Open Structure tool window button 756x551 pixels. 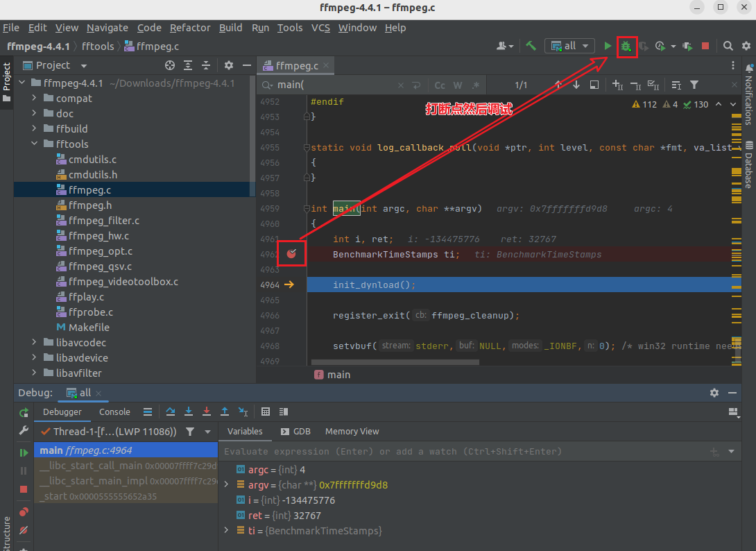[x=6, y=533]
